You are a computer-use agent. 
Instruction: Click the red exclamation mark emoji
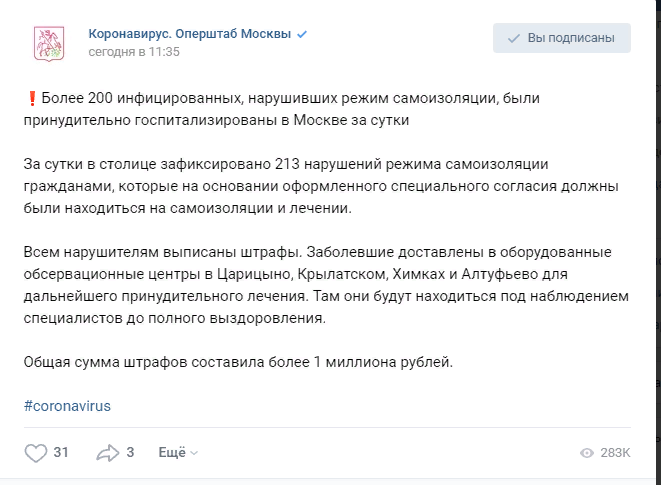(x=32, y=98)
